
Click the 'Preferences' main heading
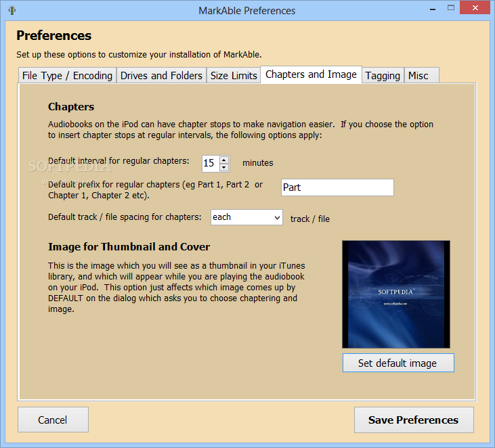[x=54, y=35]
